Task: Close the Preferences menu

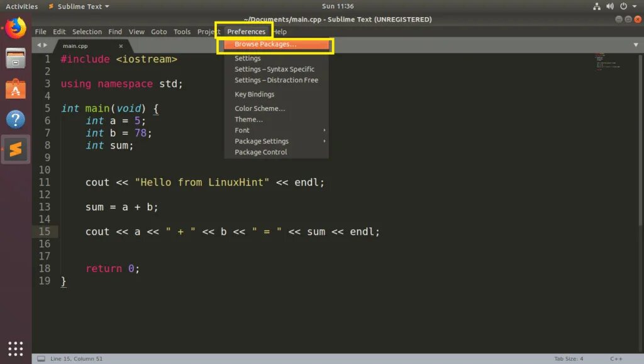Action: tap(246, 31)
